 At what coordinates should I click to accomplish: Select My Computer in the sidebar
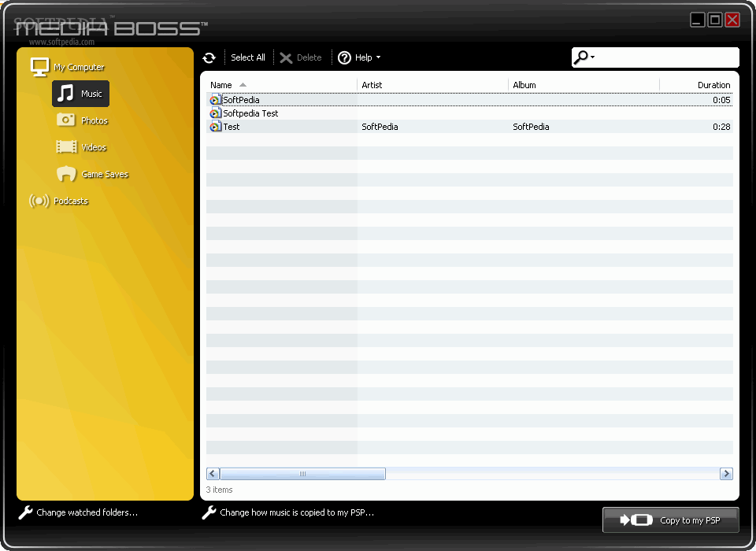tap(79, 67)
